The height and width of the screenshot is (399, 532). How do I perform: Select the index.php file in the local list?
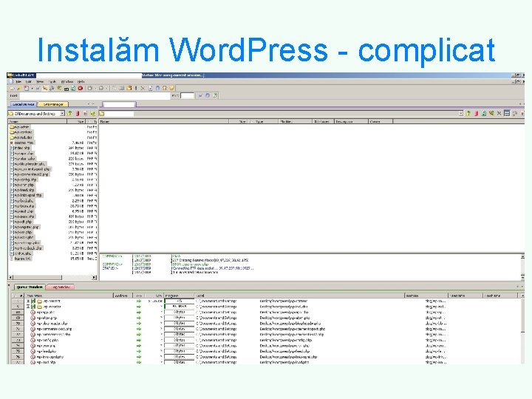coord(20,148)
